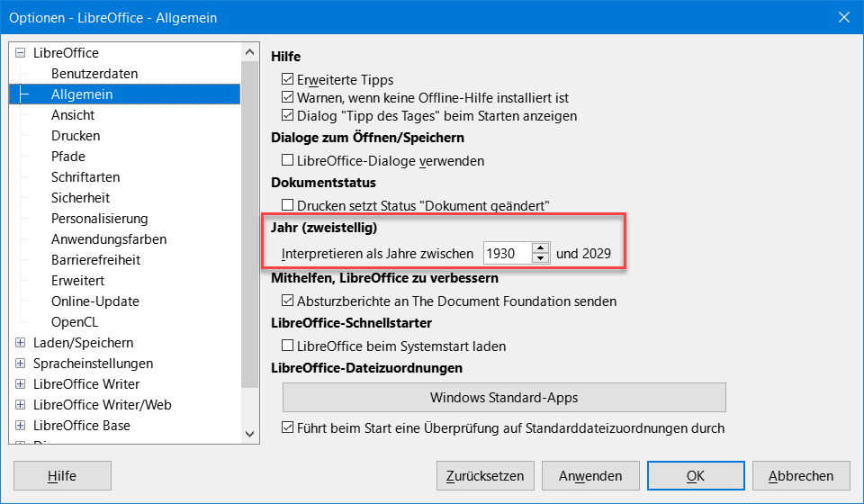Viewport: 864px width, 504px height.
Task: Open the Sicherheit settings page
Action: tap(80, 198)
